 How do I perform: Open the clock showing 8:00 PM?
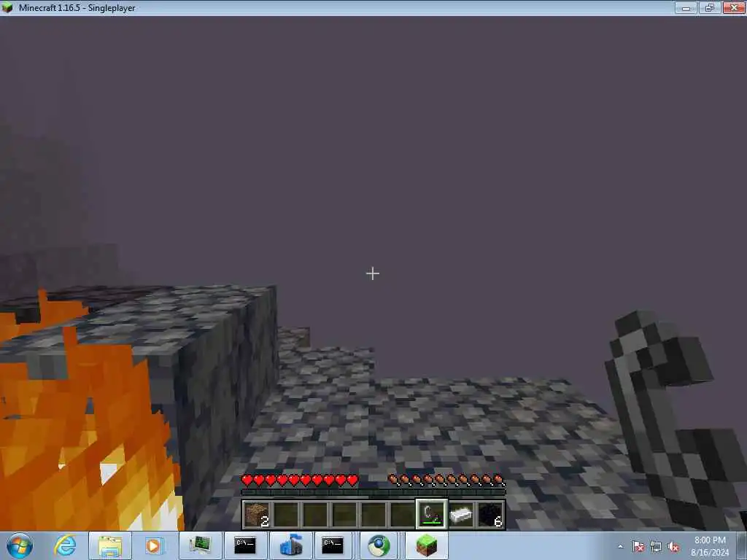click(x=710, y=546)
